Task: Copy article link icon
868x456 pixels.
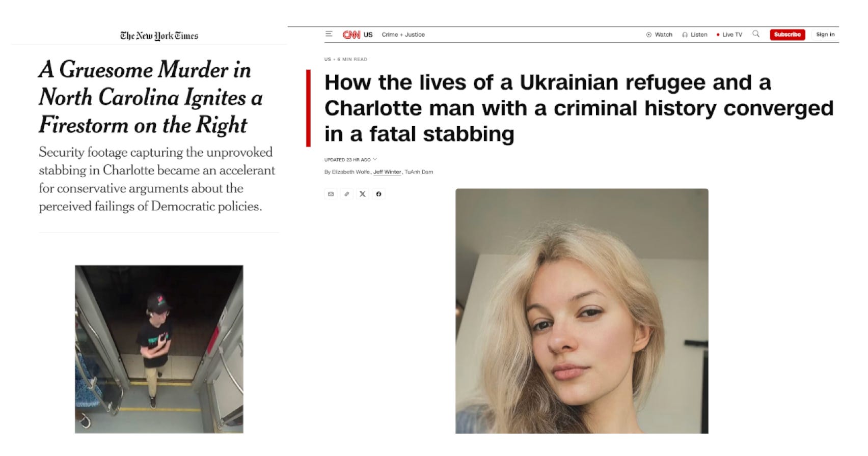Action: tap(347, 194)
